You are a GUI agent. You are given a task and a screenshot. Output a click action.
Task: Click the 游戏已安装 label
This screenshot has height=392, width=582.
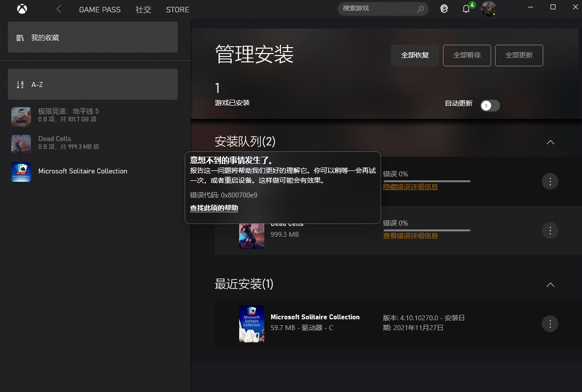pos(232,103)
